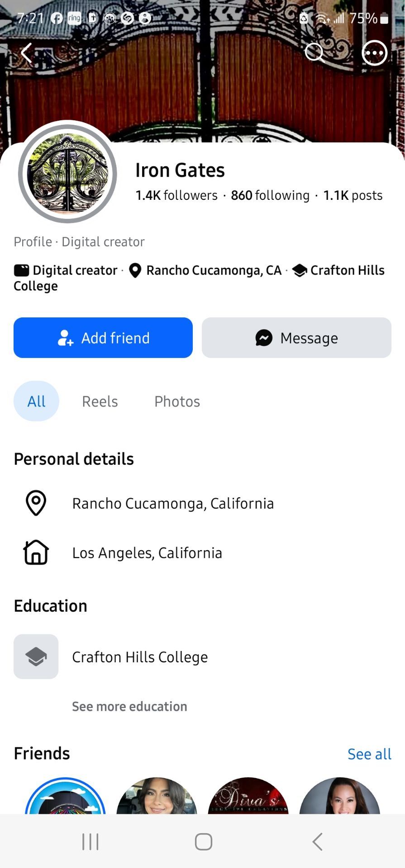
Task: Open the three-dots more options menu
Action: [x=375, y=53]
